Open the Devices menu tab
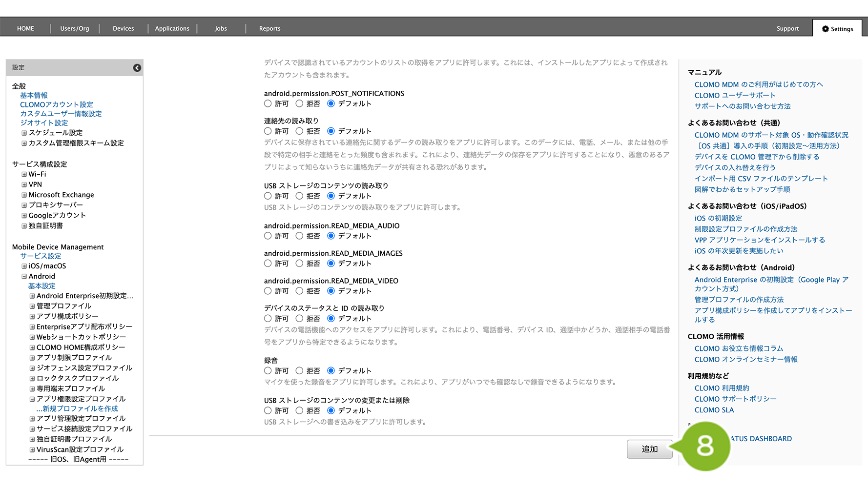Image resolution: width=868 pixels, height=488 pixels. [x=123, y=29]
